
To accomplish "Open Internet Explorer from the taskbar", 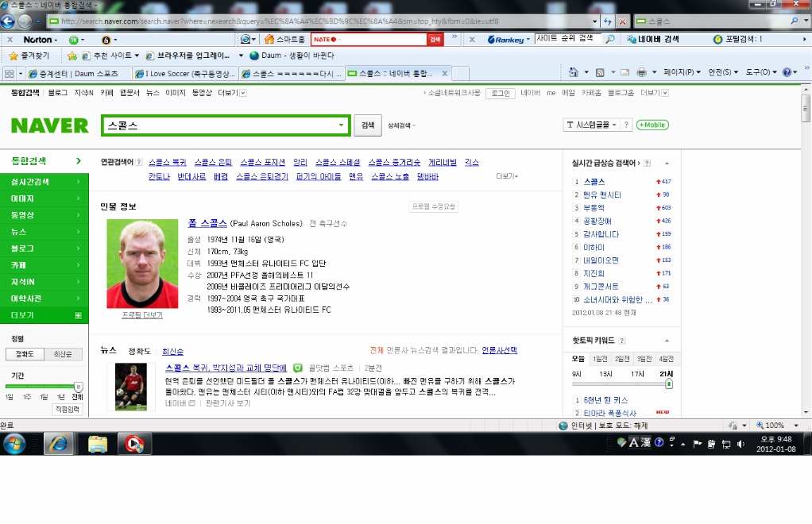I will [x=59, y=444].
